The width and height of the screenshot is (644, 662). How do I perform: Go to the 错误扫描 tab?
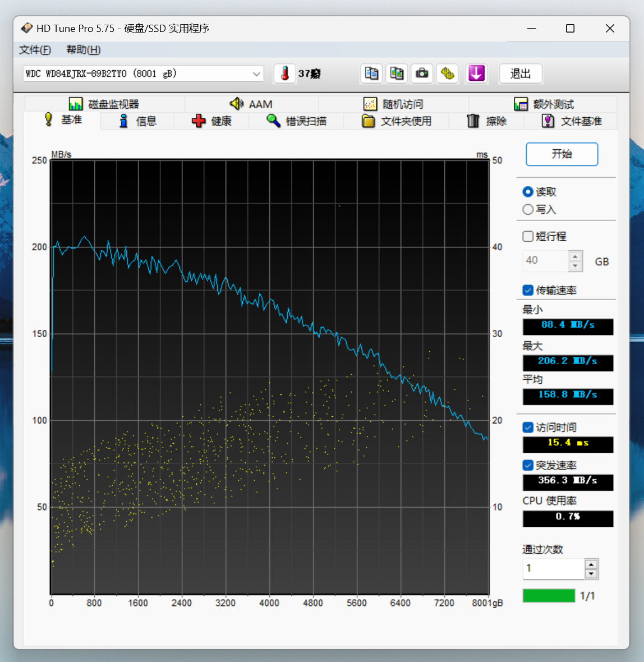[x=296, y=121]
